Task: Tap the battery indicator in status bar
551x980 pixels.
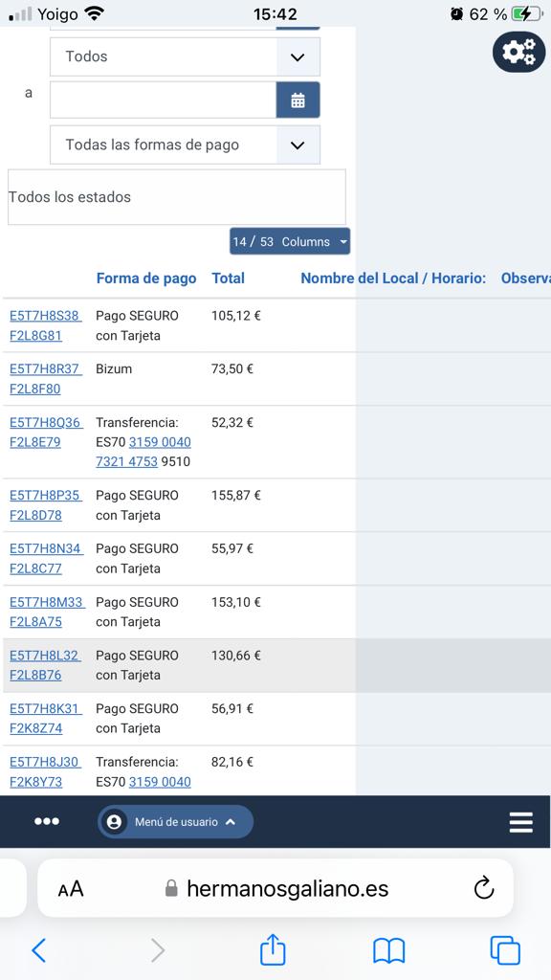Action: (x=528, y=13)
